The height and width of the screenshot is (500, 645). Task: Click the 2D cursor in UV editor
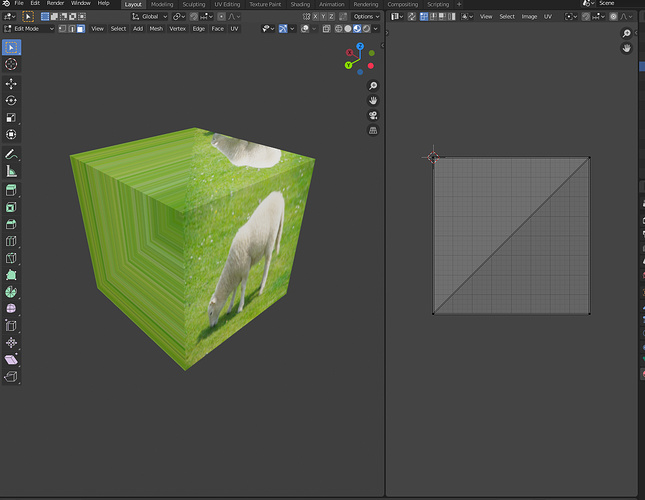coord(433,157)
